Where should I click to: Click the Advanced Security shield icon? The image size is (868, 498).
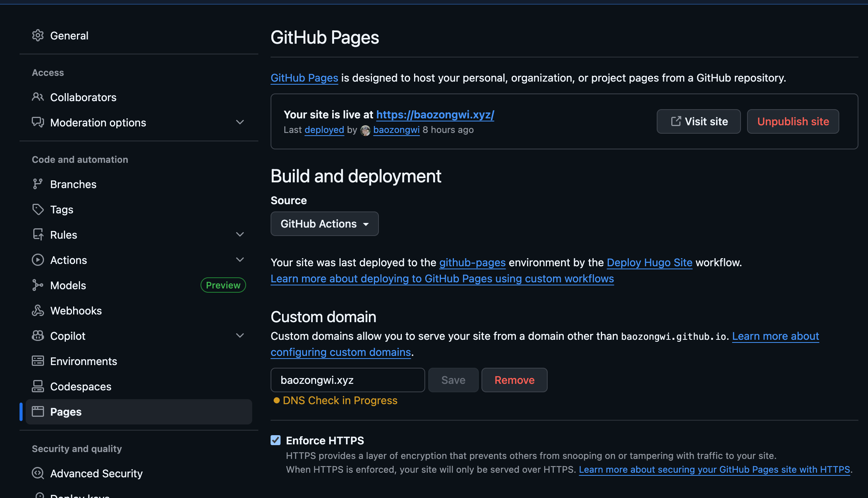(38, 473)
